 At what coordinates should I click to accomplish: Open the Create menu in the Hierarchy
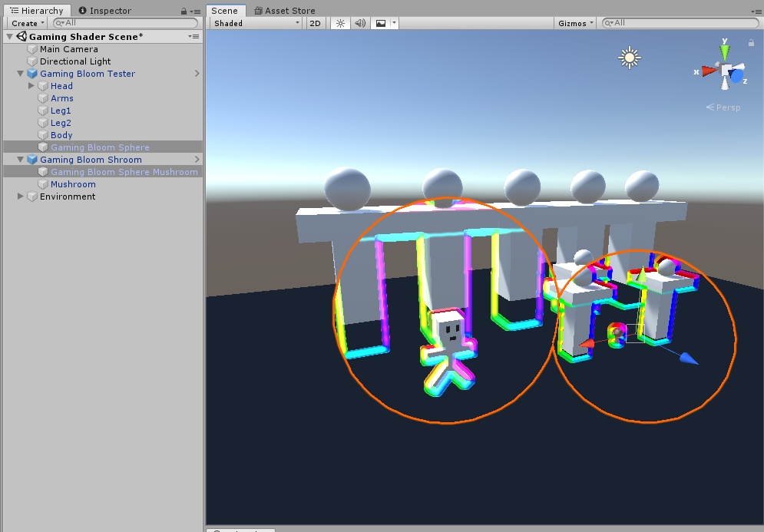coord(25,23)
